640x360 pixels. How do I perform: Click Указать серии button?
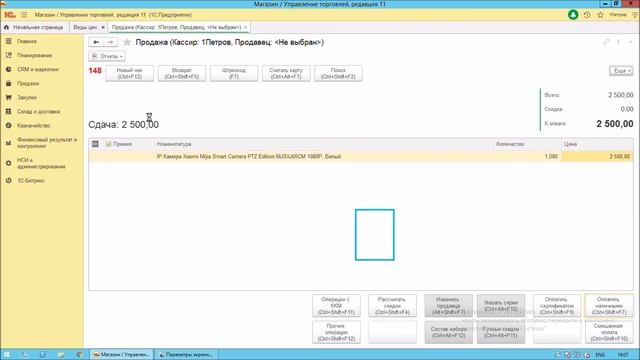(501, 306)
